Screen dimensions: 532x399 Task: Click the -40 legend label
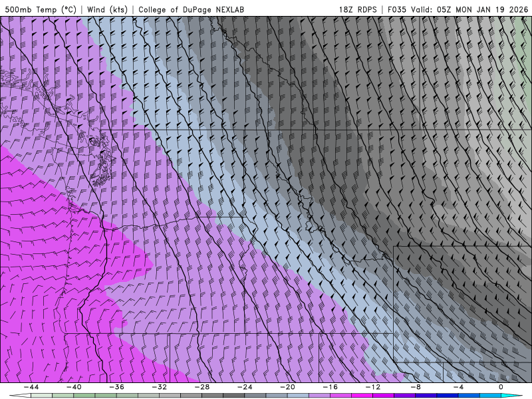[x=74, y=387]
